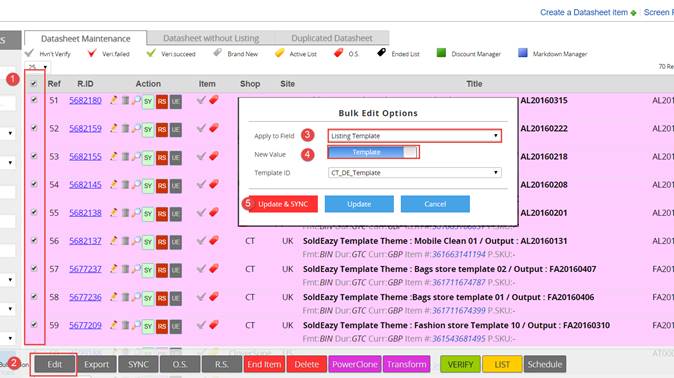Click the Discount Manager green icon

(441, 53)
